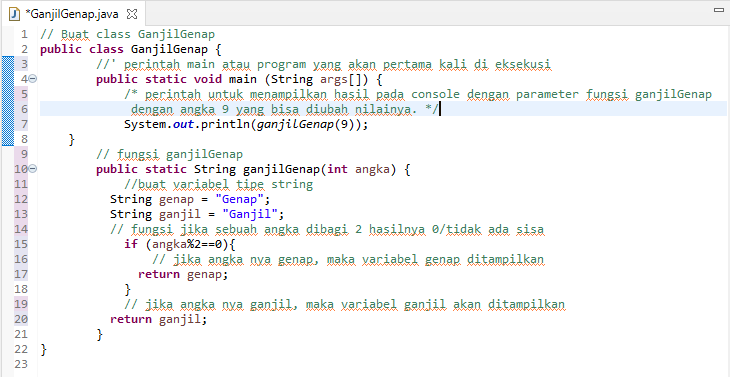Image resolution: width=730 pixels, height=377 pixels.
Task: Click the comment about "dibagi 2 hasilnya 0/tidak ada sisa"
Action: (x=327, y=229)
